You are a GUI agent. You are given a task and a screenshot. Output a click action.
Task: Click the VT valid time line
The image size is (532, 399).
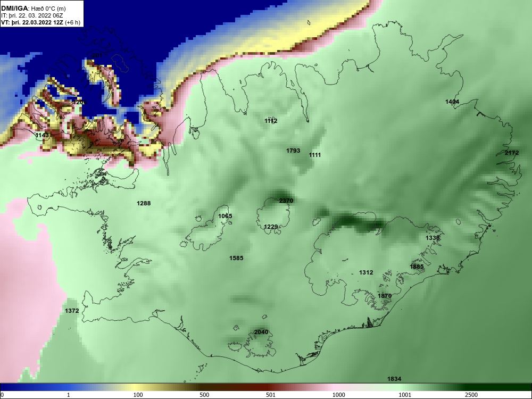(x=41, y=22)
